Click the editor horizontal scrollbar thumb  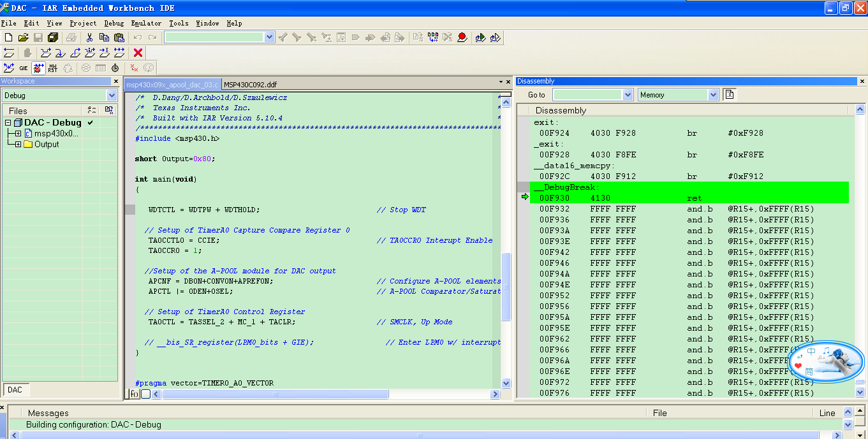pyautogui.click(x=276, y=394)
